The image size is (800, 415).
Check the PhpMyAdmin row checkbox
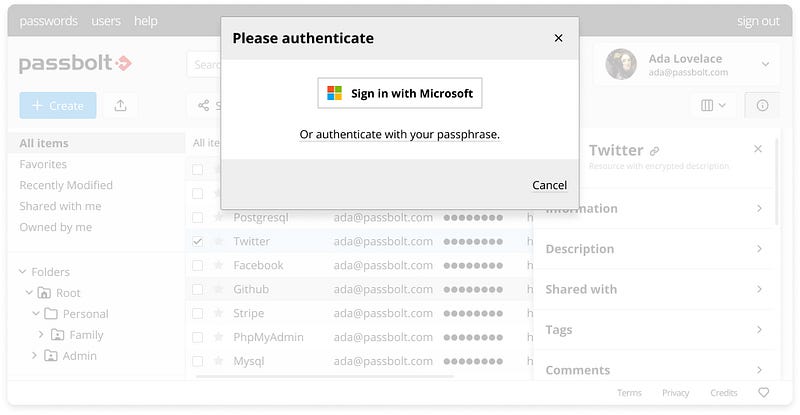197,337
